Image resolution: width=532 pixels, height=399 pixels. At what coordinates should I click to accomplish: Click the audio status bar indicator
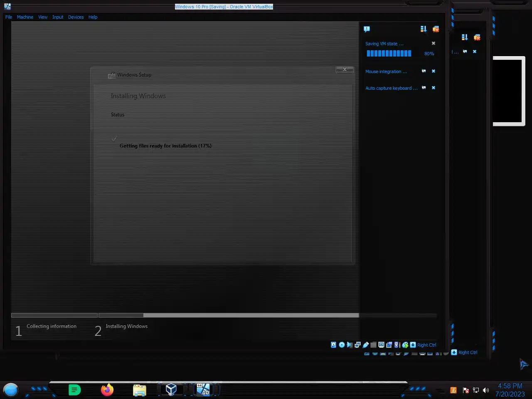(x=350, y=345)
